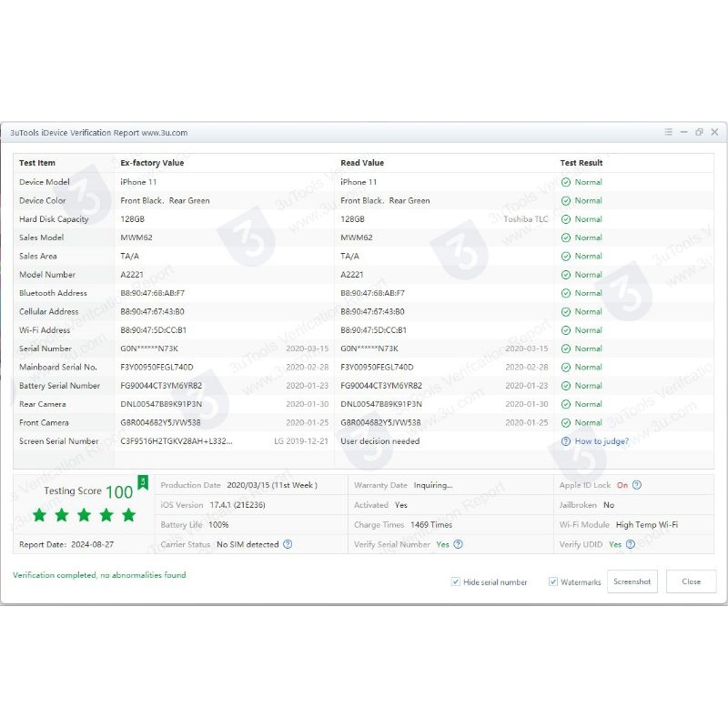Click the Normal checkmark icon for Device Model
The width and height of the screenshot is (728, 728).
click(x=566, y=182)
